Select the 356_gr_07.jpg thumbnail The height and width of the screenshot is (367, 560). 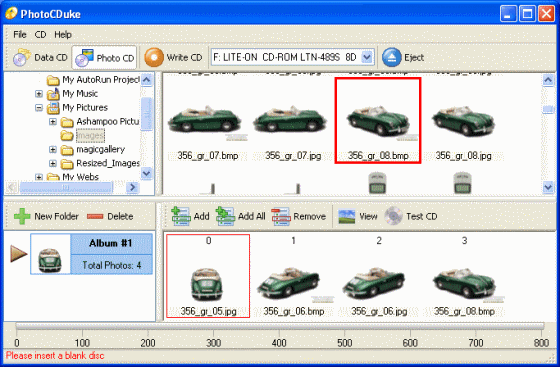292,122
